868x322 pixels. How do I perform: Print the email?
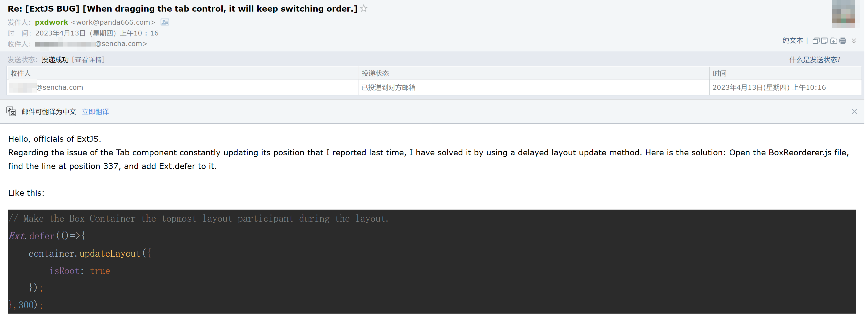(x=842, y=40)
